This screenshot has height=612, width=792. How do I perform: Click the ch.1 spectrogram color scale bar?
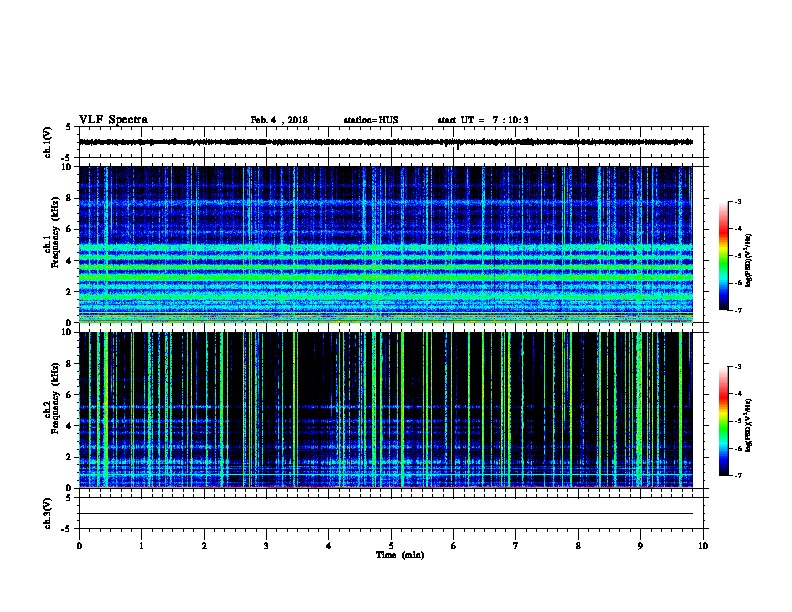point(723,256)
